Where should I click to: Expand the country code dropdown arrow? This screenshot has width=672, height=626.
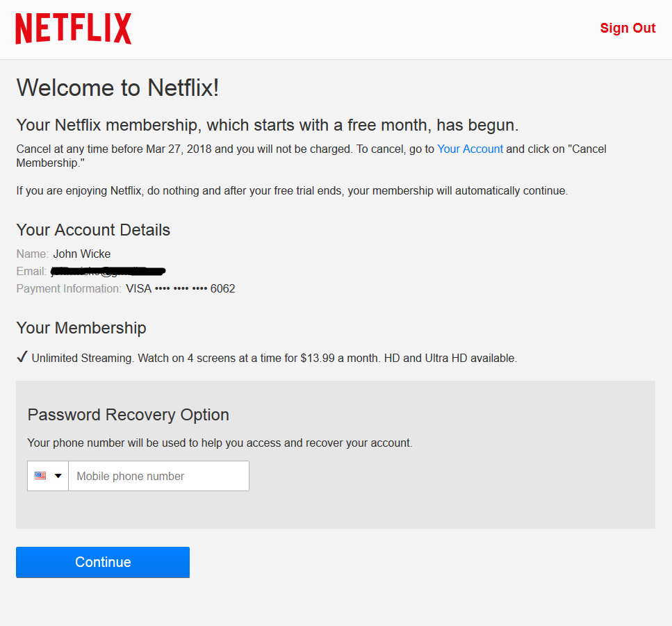(58, 476)
